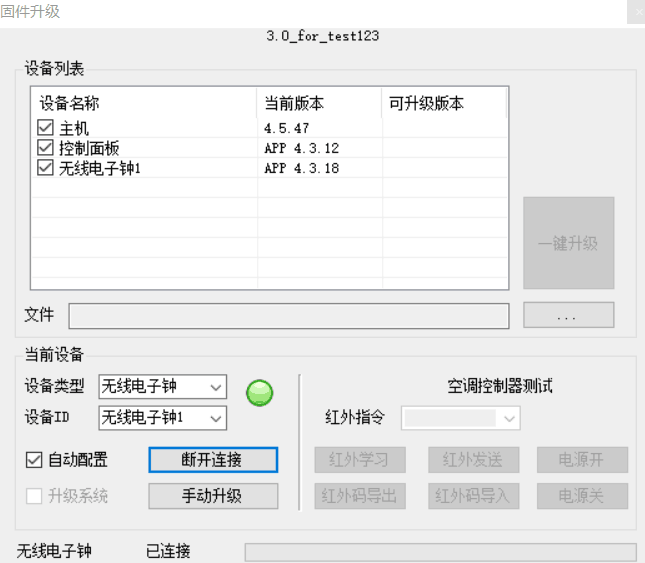Screen dimensions: 645x563
Task: Uncheck the 控制面板 device checkbox
Action: pos(45,148)
